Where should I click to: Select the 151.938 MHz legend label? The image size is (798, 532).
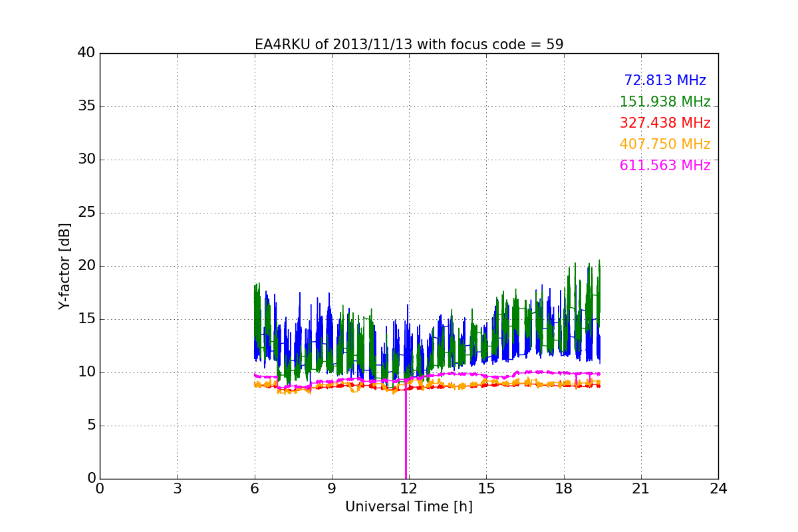(665, 102)
